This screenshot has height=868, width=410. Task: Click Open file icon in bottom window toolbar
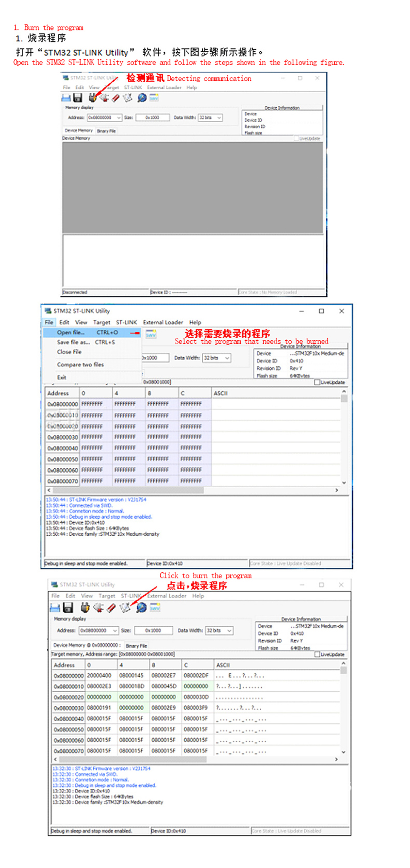coord(55,608)
